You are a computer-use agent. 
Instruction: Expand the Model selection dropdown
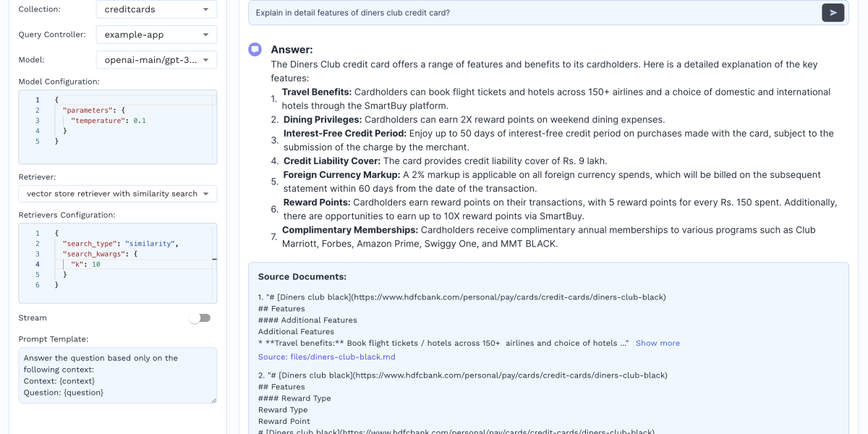156,60
